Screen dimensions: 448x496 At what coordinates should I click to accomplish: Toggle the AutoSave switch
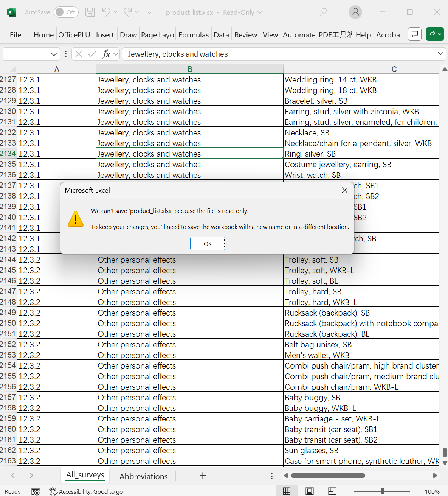point(66,12)
